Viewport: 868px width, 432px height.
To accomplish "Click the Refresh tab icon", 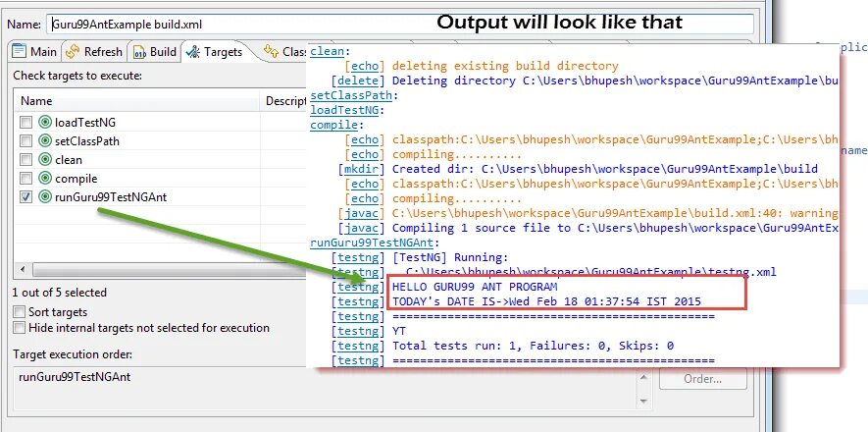I will click(x=73, y=51).
